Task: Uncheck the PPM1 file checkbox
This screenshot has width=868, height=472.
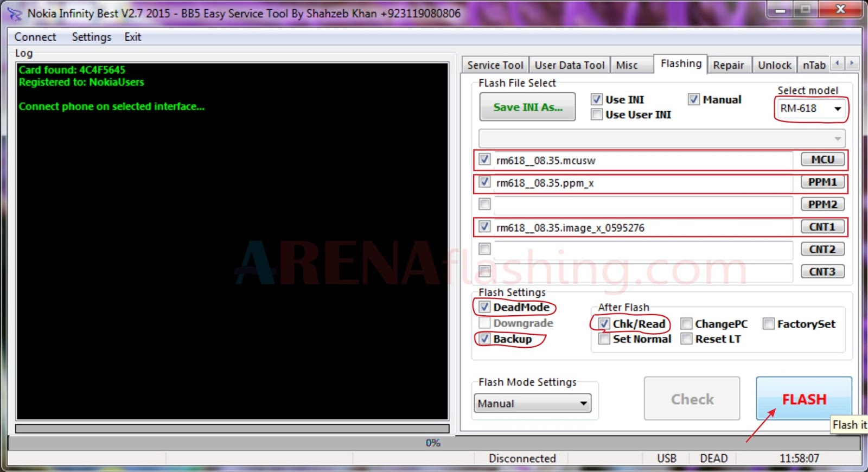Action: 484,182
